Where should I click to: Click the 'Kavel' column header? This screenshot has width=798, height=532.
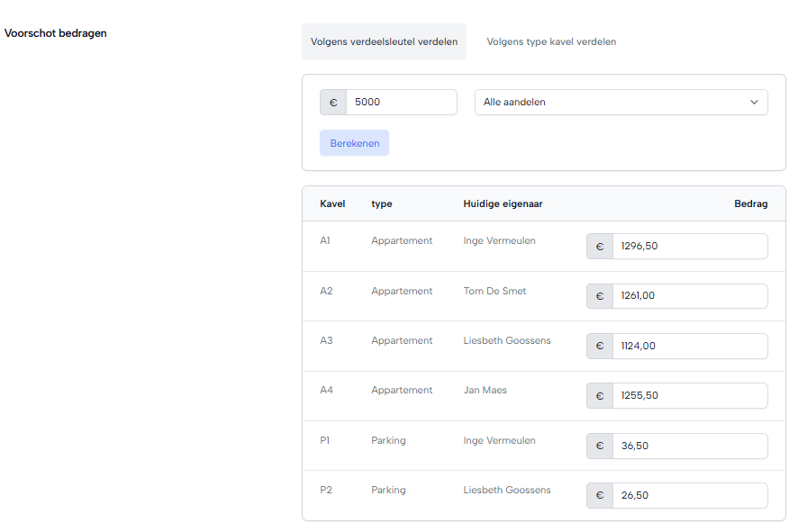(332, 204)
